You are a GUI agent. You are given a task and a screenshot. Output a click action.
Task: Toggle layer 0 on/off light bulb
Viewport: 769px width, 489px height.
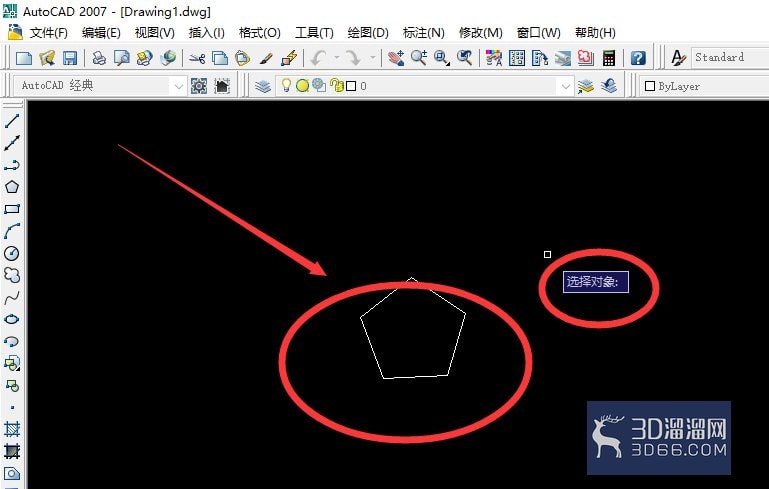[286, 86]
